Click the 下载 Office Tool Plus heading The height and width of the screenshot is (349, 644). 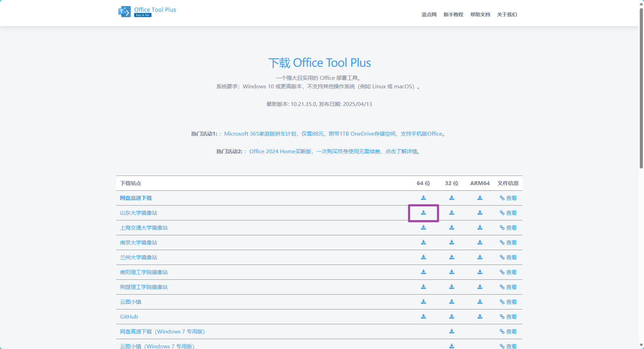[319, 63]
